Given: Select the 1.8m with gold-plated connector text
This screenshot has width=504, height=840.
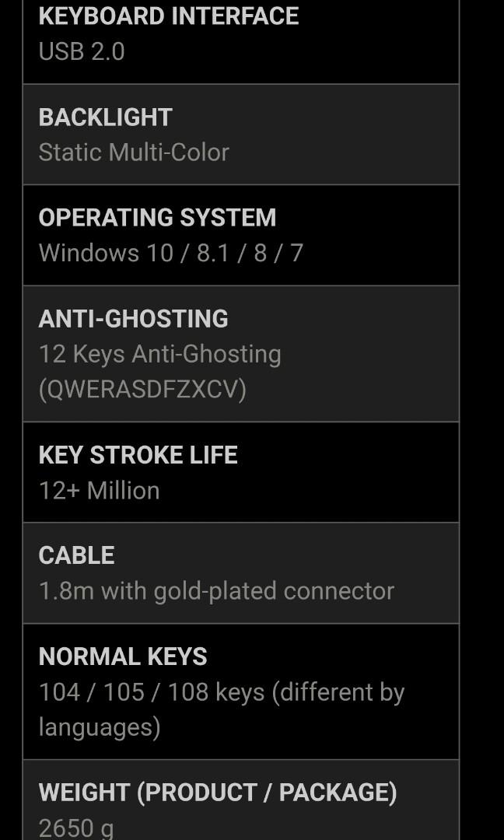Looking at the screenshot, I should click(x=216, y=590).
